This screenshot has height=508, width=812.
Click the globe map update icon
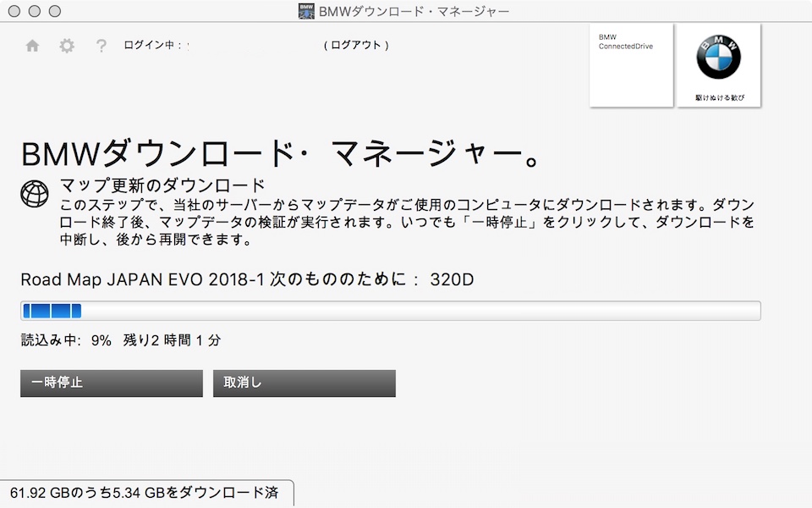[x=35, y=194]
